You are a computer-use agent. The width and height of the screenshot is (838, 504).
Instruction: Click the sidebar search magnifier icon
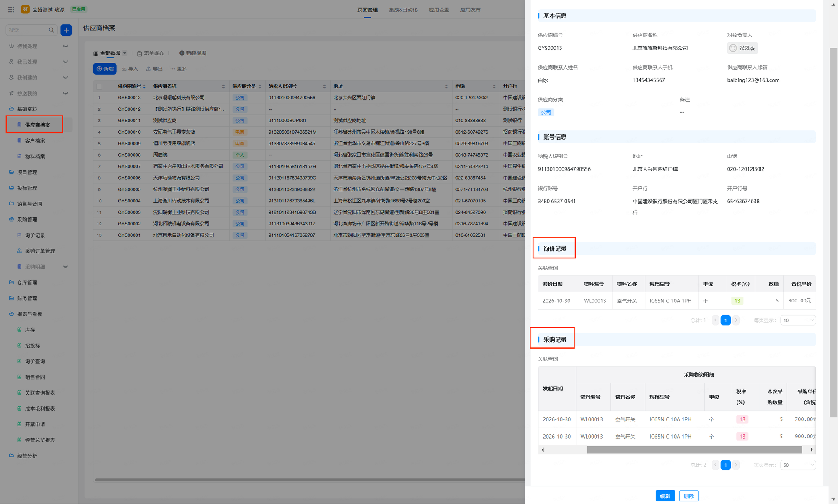point(51,30)
